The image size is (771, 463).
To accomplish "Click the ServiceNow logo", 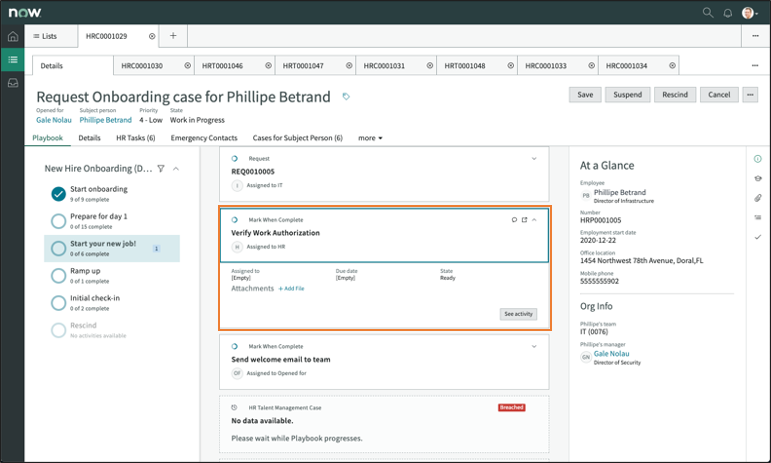I will pyautogui.click(x=25, y=13).
